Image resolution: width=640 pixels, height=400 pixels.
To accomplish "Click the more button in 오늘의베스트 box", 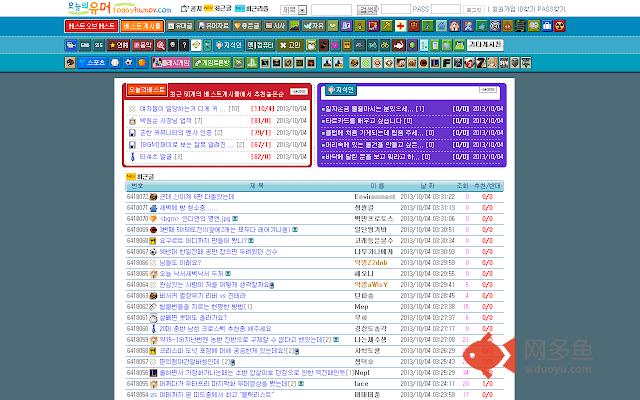I will 299,91.
